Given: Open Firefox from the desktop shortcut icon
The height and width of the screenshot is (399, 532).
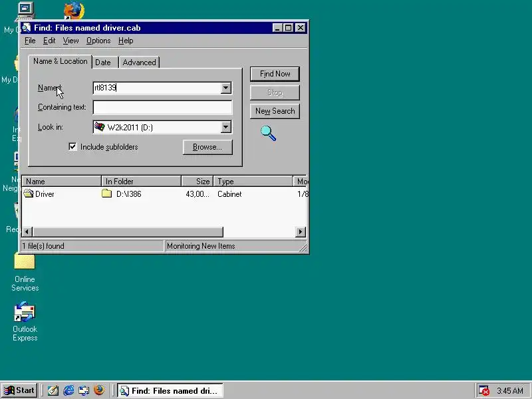Looking at the screenshot, I should click(74, 11).
